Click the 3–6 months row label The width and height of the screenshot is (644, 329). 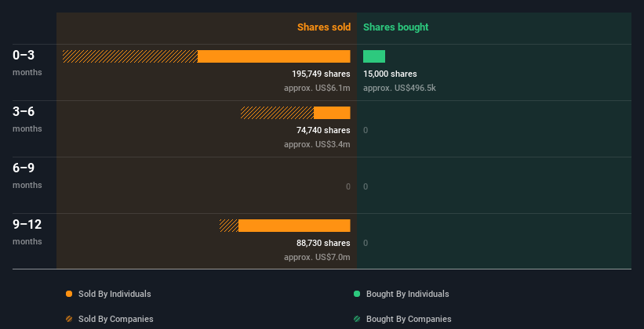point(27,119)
